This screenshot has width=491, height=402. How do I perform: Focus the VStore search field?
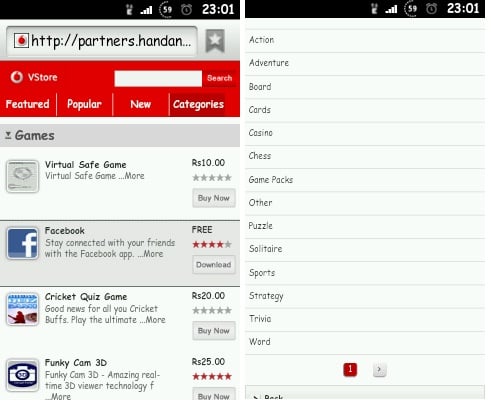coord(158,78)
